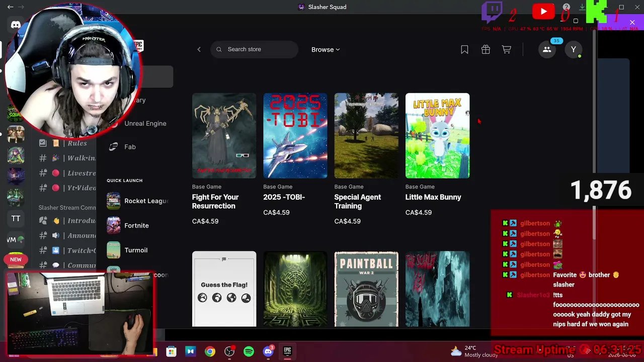The height and width of the screenshot is (362, 644).
Task: Go back in the Epic Games store
Action: (199, 49)
